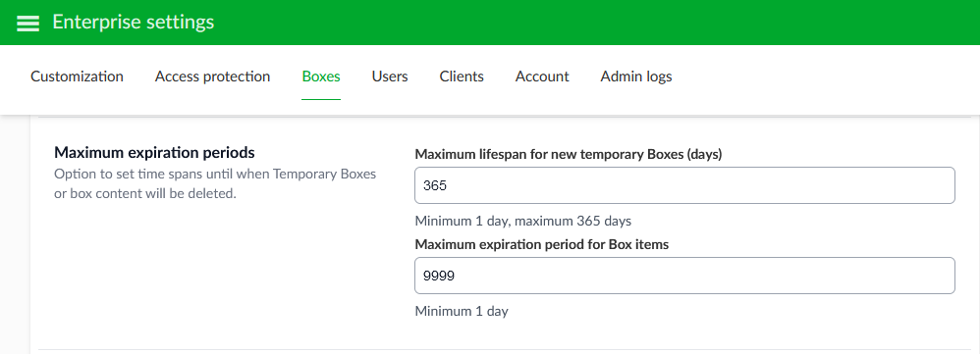This screenshot has width=980, height=354.
Task: Click the Maximum expiration periods section heading
Action: [x=155, y=152]
